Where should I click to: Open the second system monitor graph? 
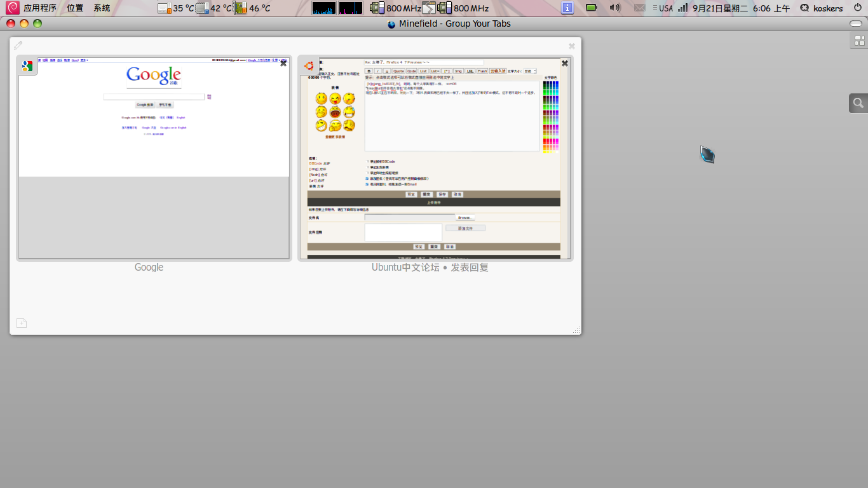click(351, 8)
